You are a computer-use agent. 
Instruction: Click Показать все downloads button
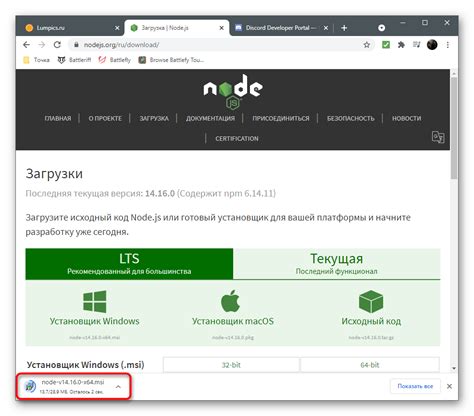pyautogui.click(x=415, y=386)
